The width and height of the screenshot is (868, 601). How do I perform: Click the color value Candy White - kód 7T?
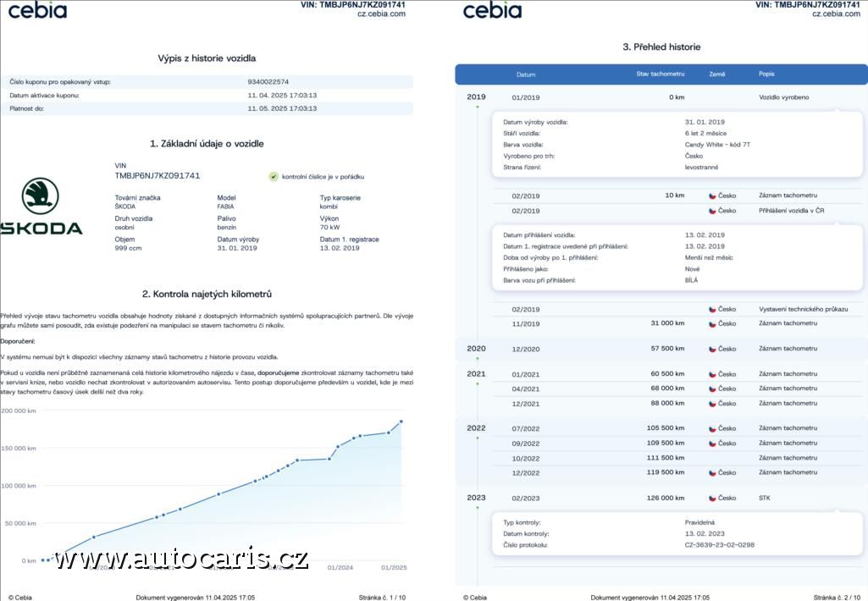717,145
